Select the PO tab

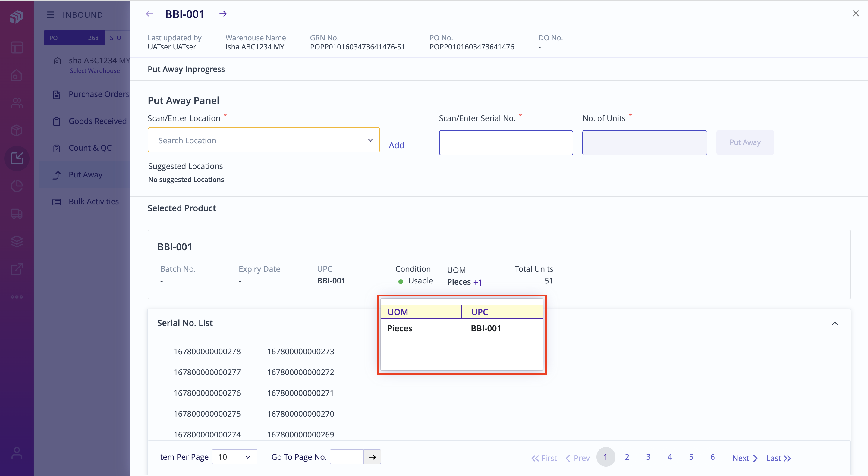pos(74,38)
